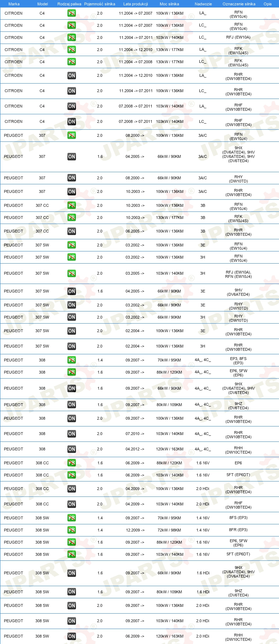Click the Opis column header
The width and height of the screenshot is (279, 644).
click(268, 4)
